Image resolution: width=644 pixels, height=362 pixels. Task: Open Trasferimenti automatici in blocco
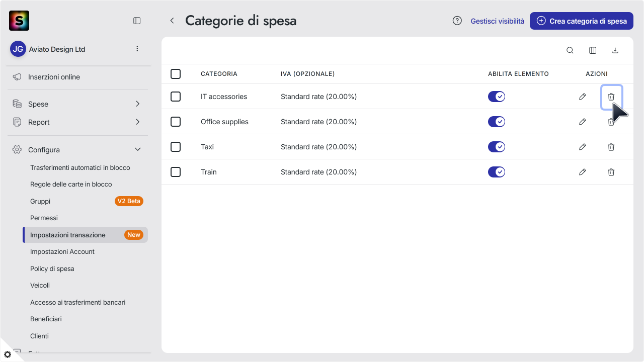(80, 167)
